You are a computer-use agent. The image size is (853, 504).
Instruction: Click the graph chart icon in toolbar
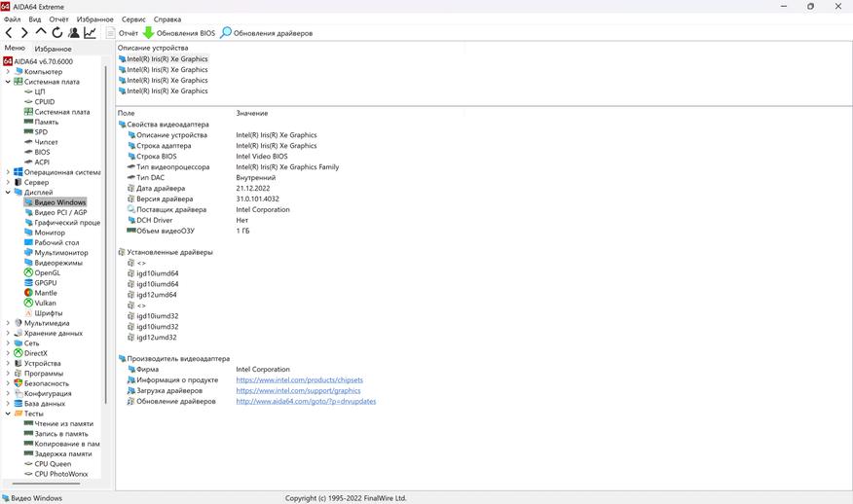(x=90, y=33)
